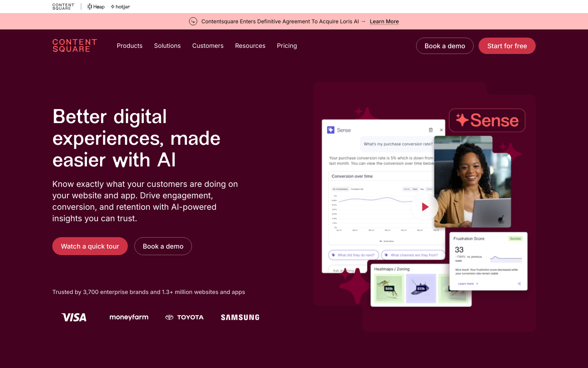Expand the Products menu

coord(129,46)
